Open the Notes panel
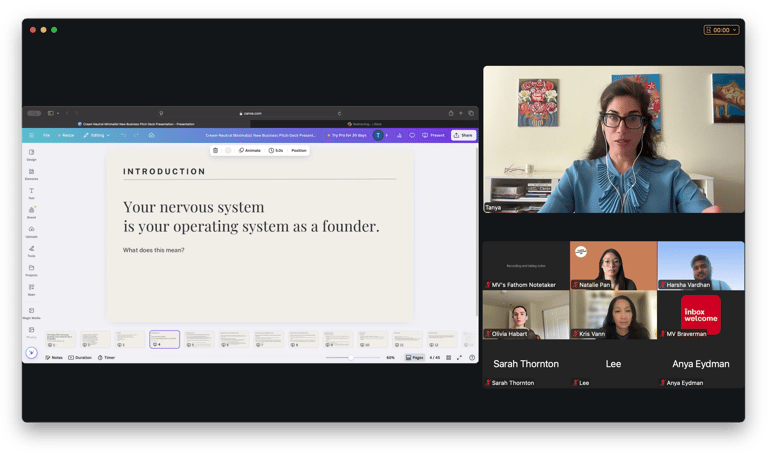The height and width of the screenshot is (458, 768). click(x=54, y=358)
